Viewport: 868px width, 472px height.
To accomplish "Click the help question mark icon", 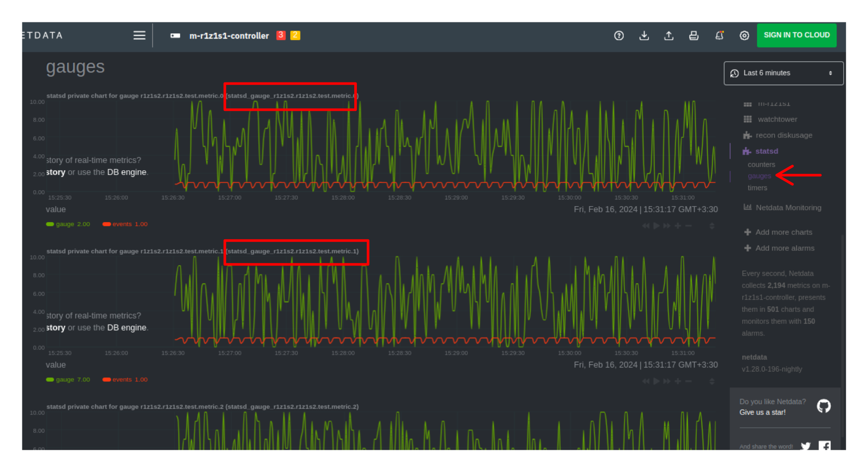I will (x=619, y=35).
